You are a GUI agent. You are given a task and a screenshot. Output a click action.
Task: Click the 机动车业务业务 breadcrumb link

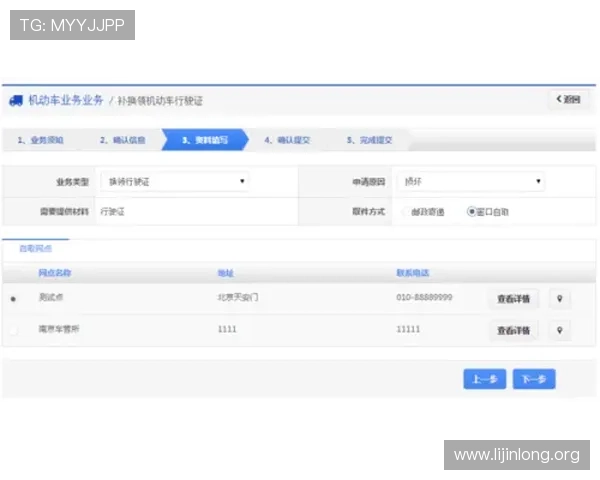pos(66,100)
